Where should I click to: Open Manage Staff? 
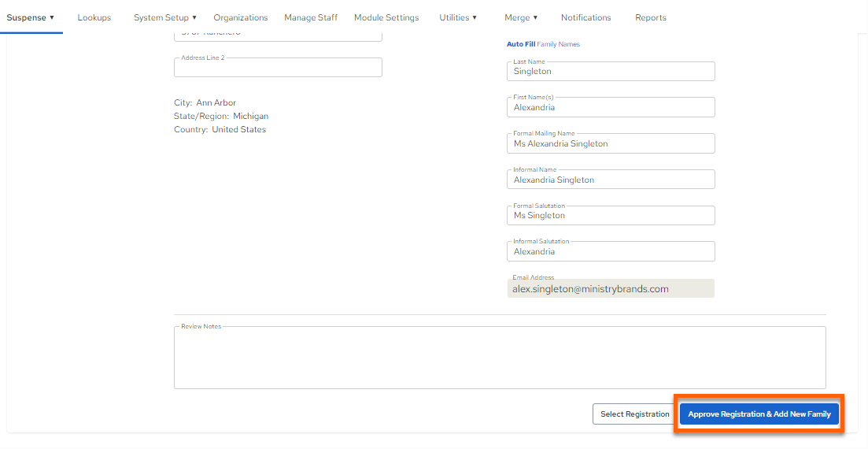pos(311,18)
